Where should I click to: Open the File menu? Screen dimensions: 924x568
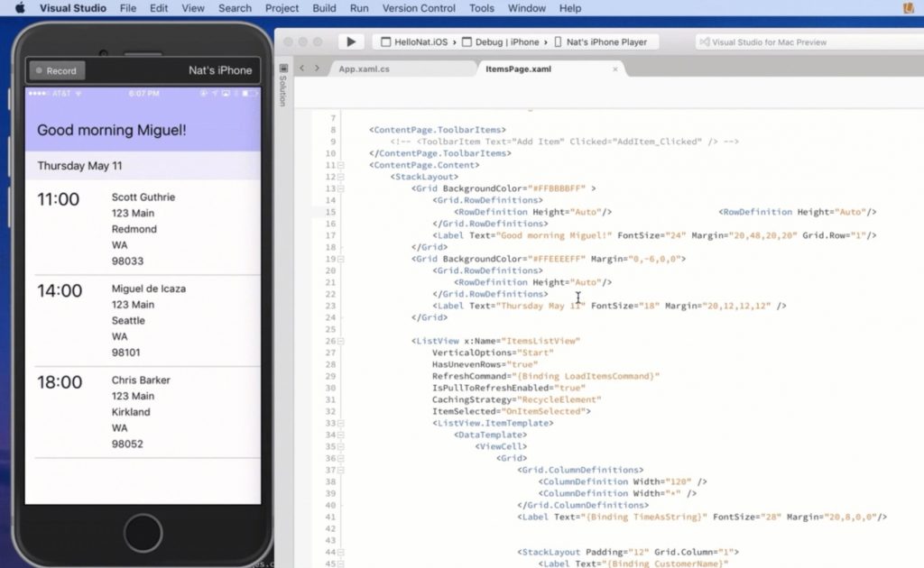128,8
